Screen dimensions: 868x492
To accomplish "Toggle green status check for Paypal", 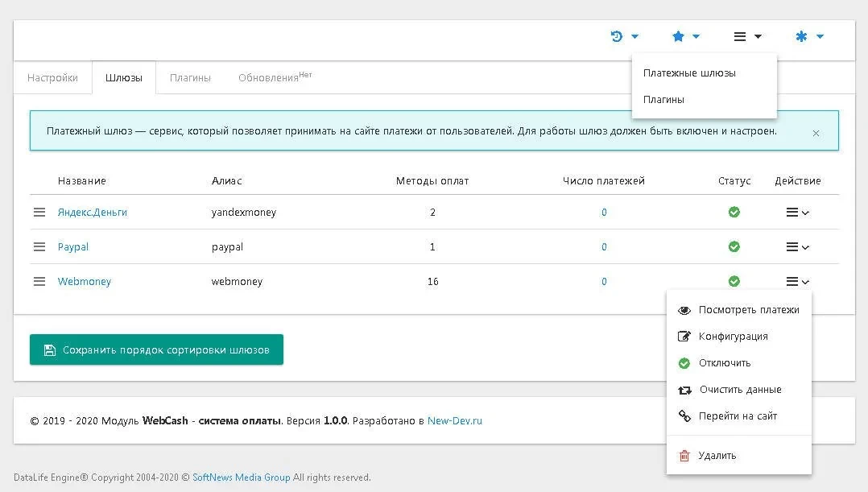I will point(734,246).
